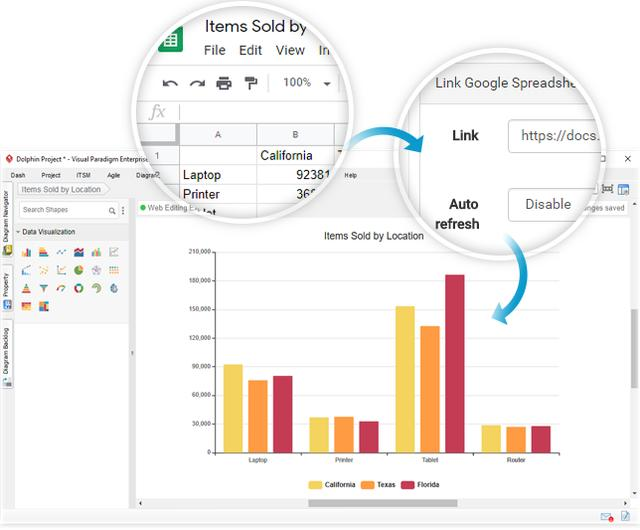The height and width of the screenshot is (530, 640).
Task: Click the scroll left arrow below the chart
Action: (x=140, y=503)
